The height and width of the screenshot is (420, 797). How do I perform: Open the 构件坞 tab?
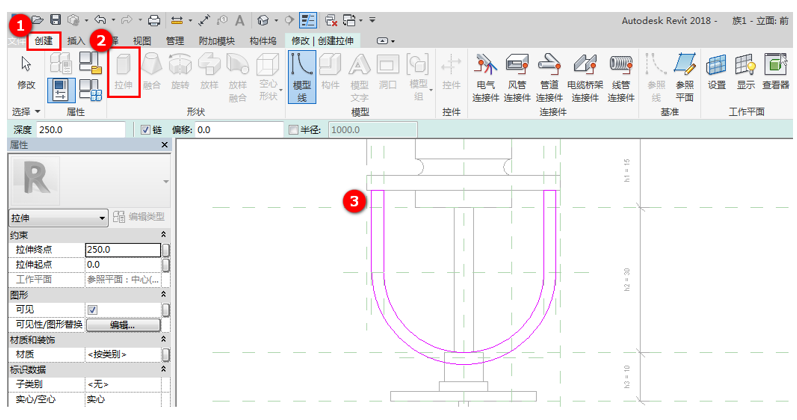[x=263, y=41]
